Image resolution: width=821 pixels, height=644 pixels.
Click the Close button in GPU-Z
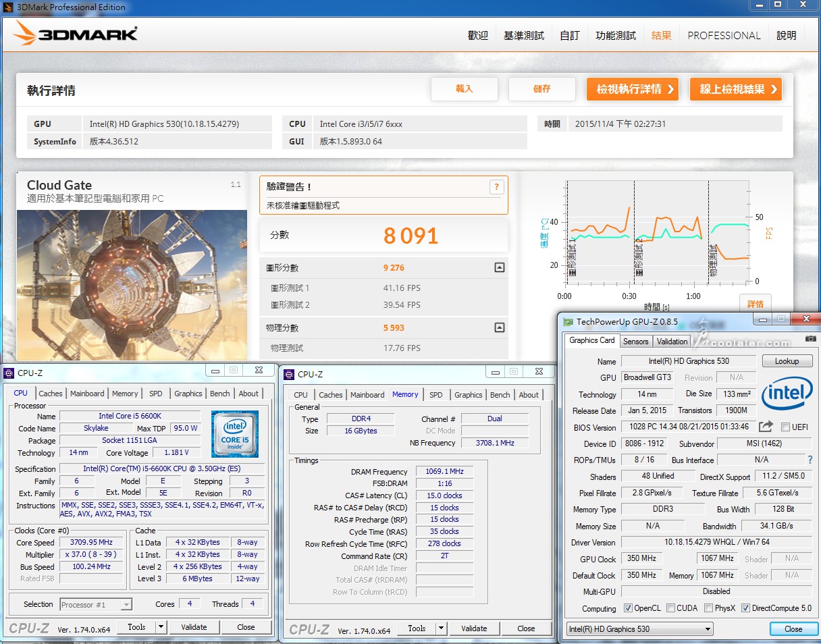click(793, 628)
